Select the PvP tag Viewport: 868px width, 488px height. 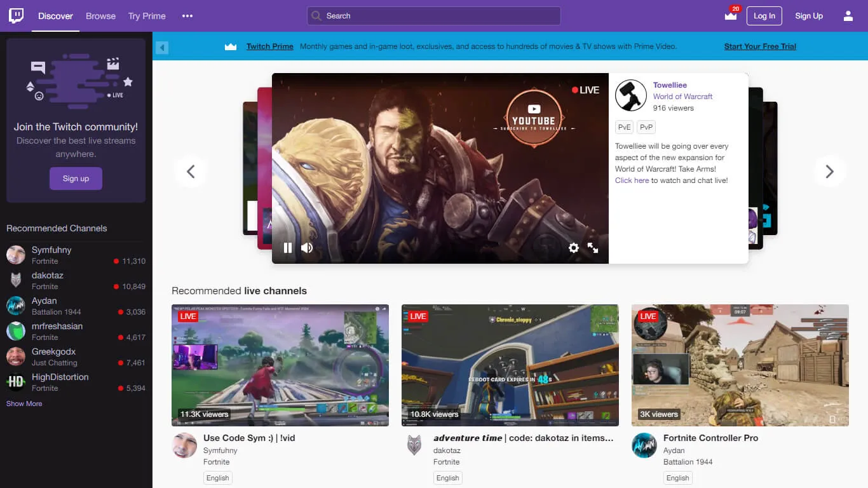646,127
